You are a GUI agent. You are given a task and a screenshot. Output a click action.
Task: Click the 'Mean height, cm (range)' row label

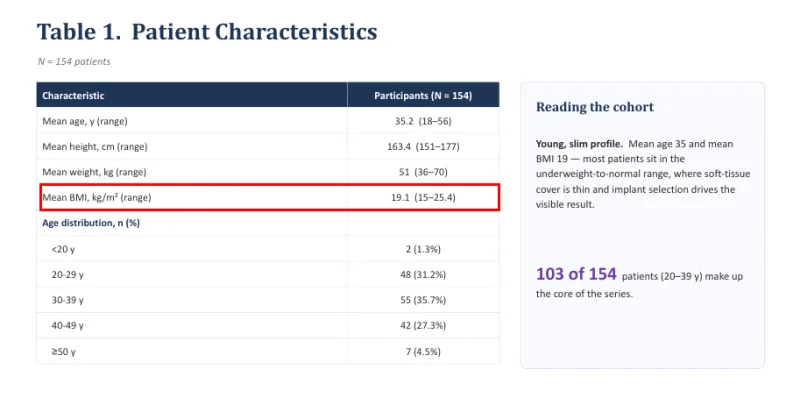(95, 147)
